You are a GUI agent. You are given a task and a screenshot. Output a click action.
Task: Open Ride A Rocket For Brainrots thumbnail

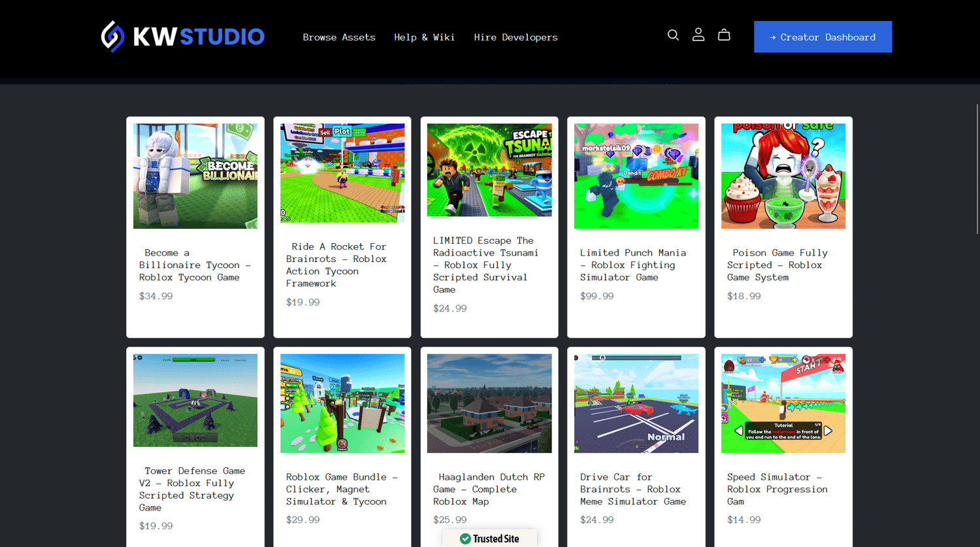(x=342, y=173)
